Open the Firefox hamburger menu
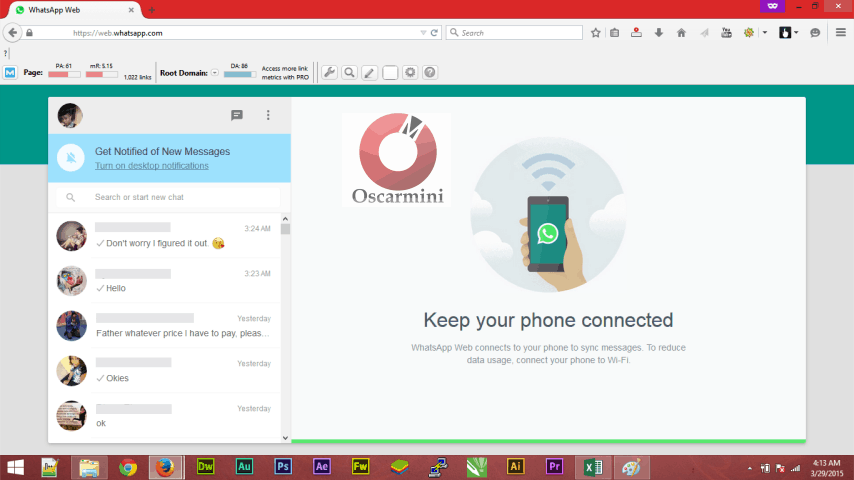This screenshot has height=480, width=854. pos(840,33)
